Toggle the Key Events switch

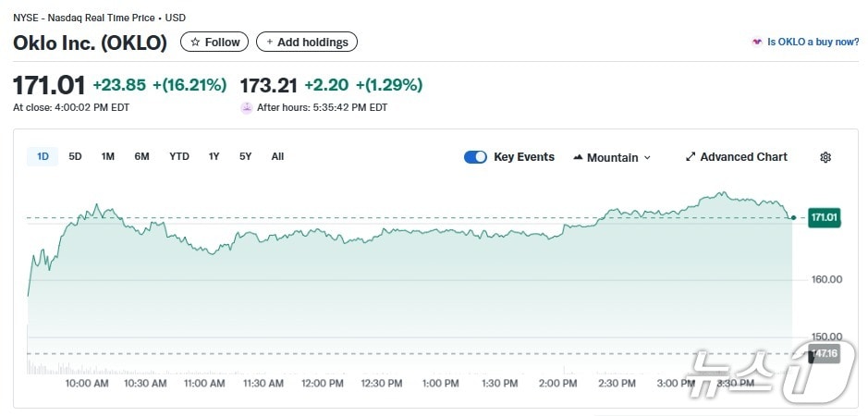(475, 157)
